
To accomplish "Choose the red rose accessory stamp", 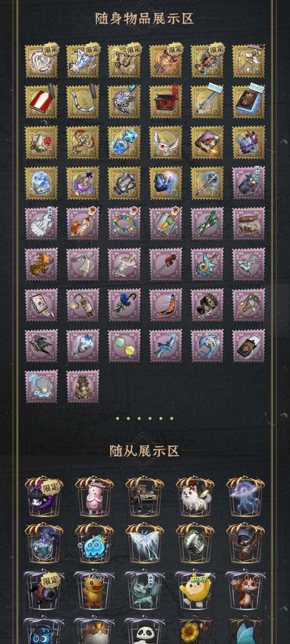I will (x=41, y=143).
